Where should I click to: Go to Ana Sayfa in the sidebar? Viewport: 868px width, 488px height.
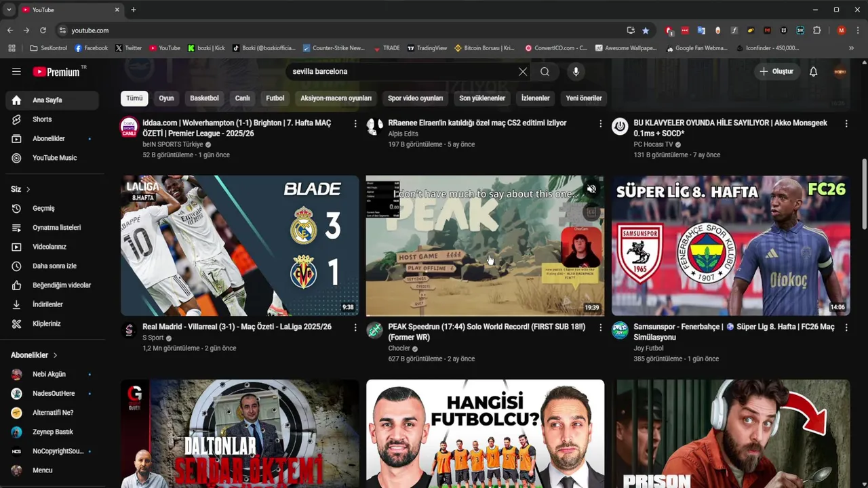52,100
